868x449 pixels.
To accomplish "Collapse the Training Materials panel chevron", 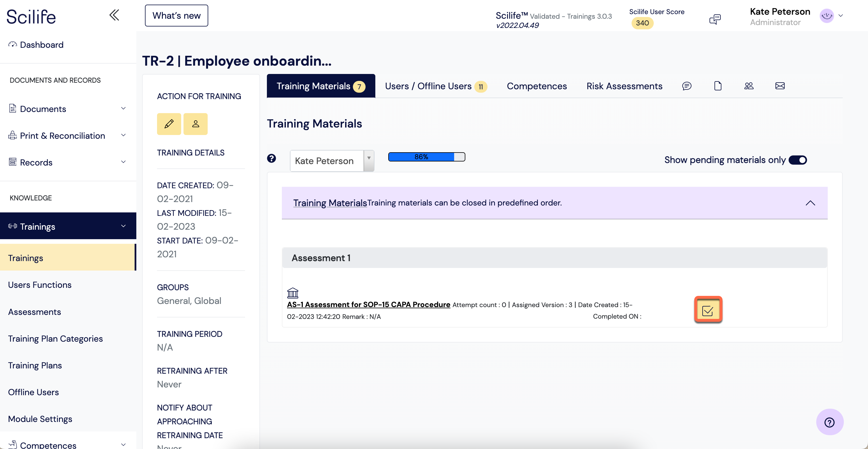I will tap(810, 203).
